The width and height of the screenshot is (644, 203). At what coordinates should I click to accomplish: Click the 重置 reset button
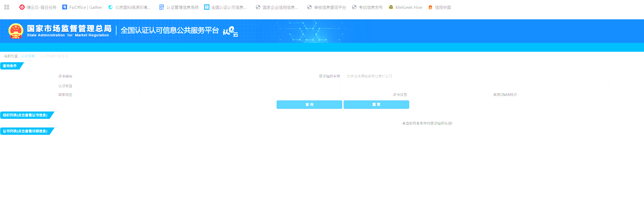[x=376, y=104]
